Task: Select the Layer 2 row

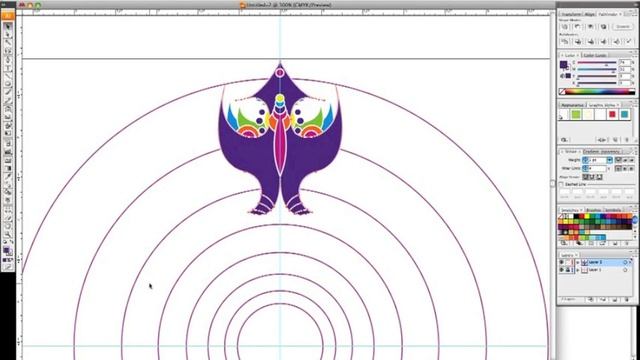Action: (596, 262)
